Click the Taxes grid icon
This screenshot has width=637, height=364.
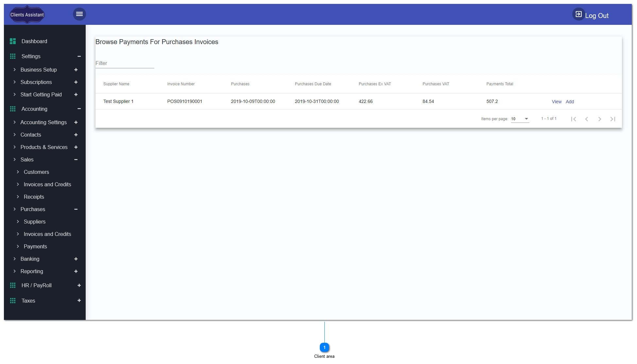tap(12, 301)
